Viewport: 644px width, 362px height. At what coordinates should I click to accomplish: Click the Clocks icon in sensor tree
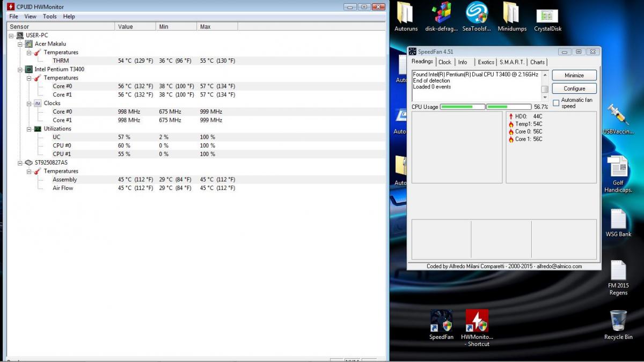pos(38,103)
